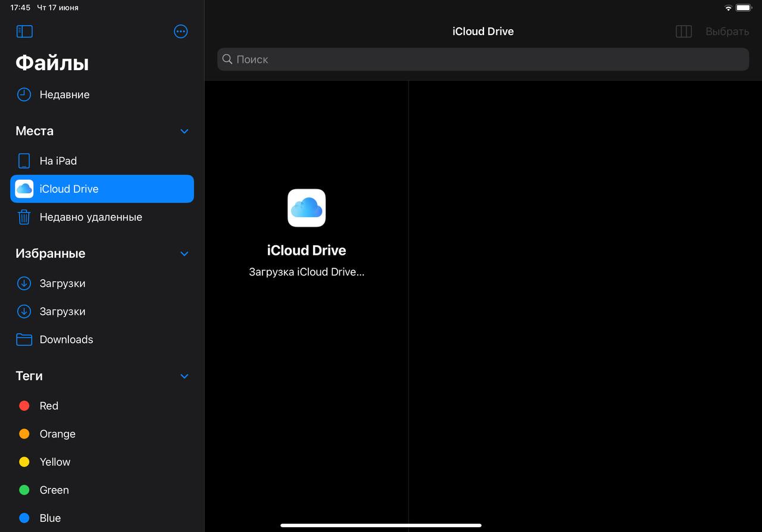Select iCloud Drive location
Image resolution: width=762 pixels, height=532 pixels.
tap(102, 189)
